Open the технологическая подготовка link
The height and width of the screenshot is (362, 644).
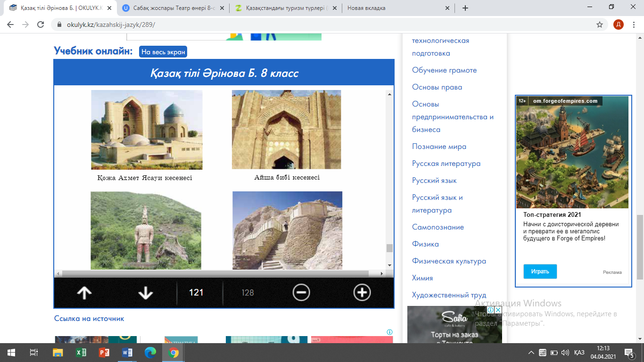440,47
